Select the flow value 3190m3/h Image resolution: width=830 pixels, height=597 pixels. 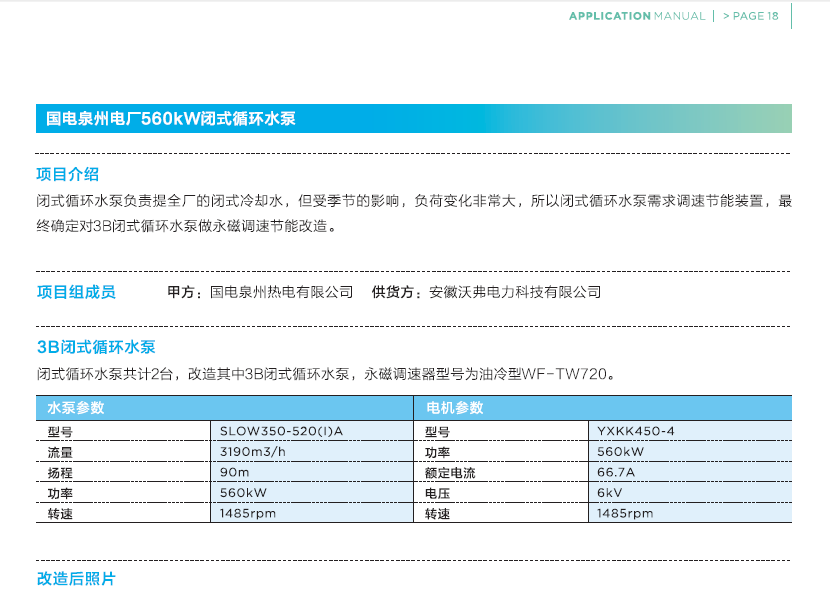254,452
